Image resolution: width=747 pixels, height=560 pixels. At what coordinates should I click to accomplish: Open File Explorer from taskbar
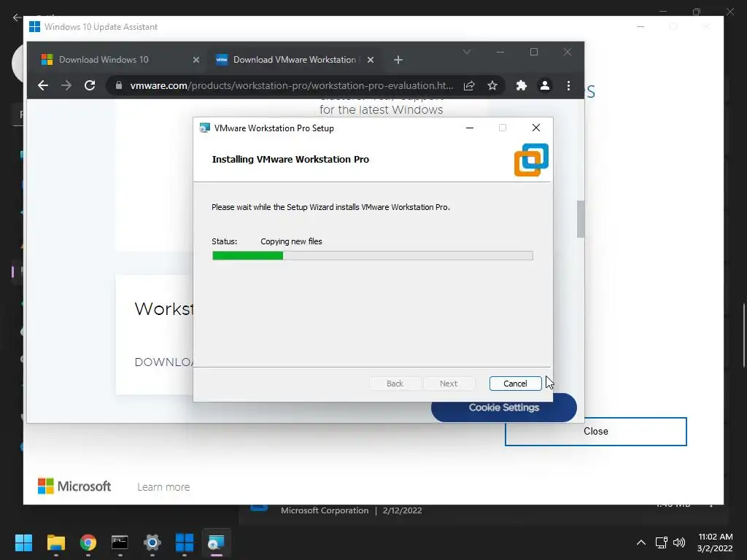point(55,542)
